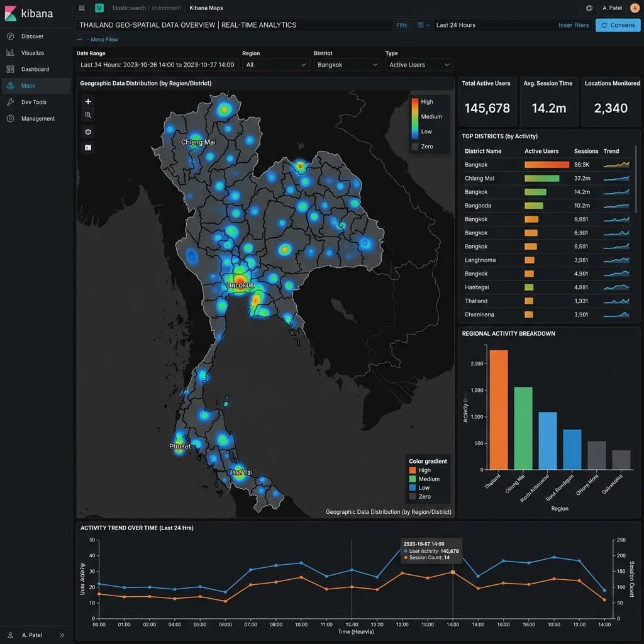Open the base map layers icon

pyautogui.click(x=88, y=147)
